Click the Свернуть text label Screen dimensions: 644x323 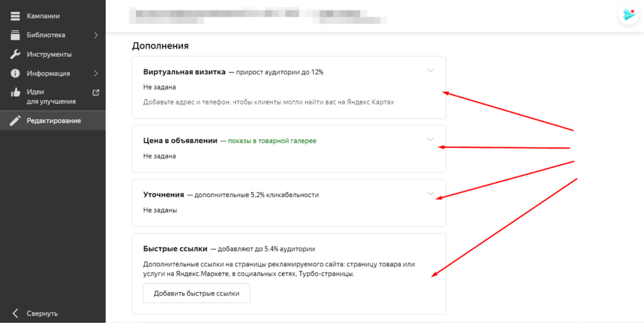42,313
